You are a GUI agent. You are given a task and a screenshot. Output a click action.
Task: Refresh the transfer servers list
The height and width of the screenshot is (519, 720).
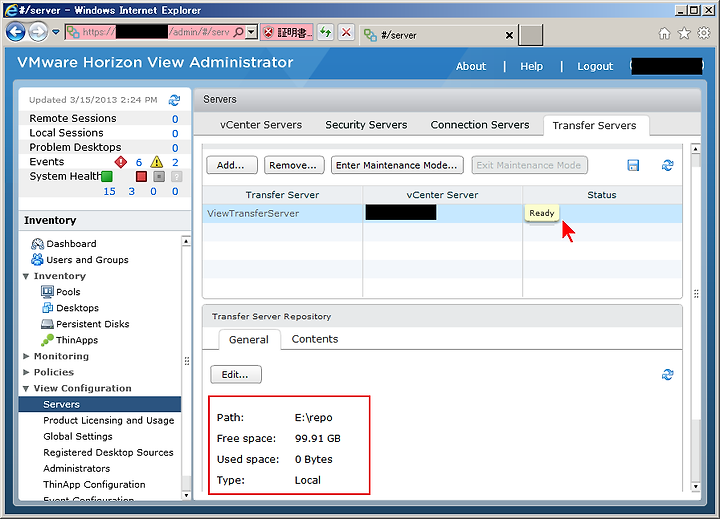pos(668,165)
